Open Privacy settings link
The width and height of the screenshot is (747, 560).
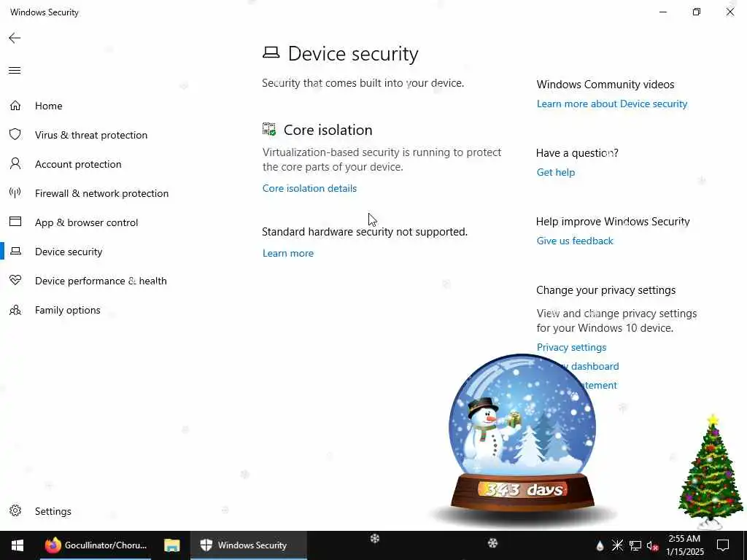(x=571, y=348)
